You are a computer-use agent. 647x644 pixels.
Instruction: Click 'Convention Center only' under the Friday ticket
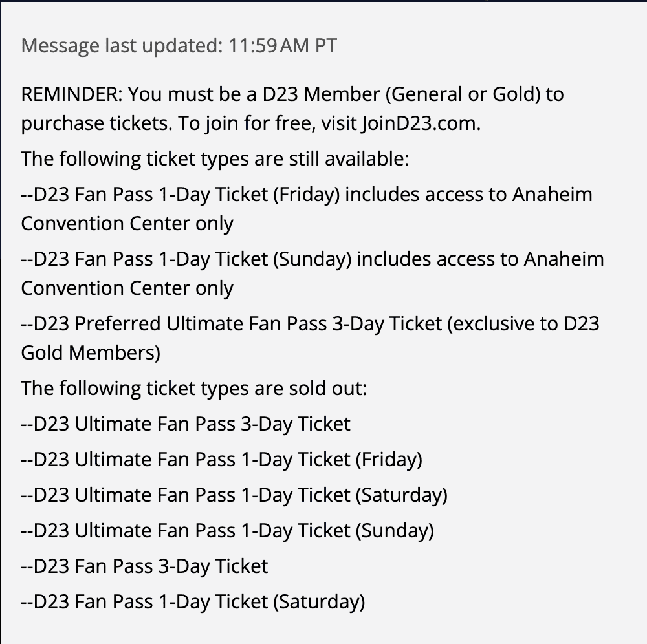tap(127, 224)
